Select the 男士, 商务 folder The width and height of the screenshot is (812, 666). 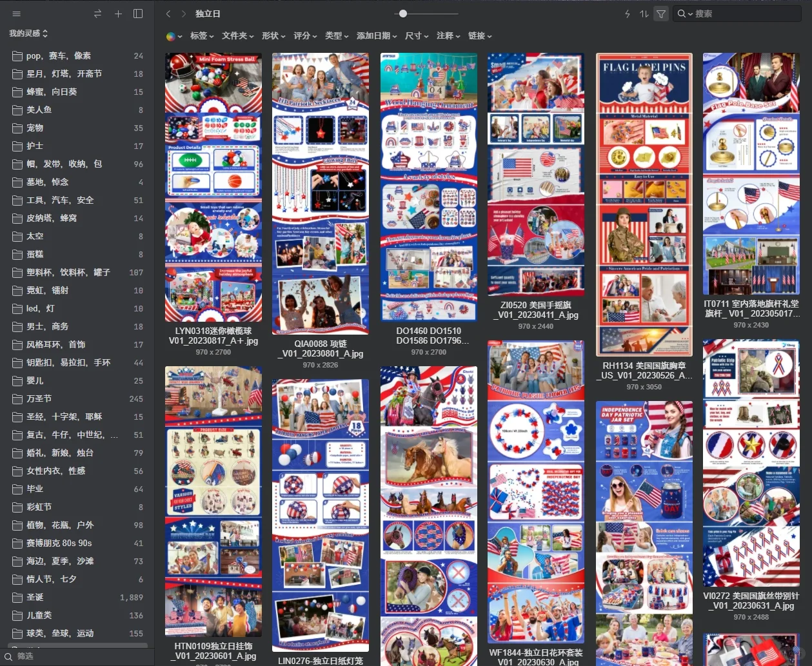77,327
